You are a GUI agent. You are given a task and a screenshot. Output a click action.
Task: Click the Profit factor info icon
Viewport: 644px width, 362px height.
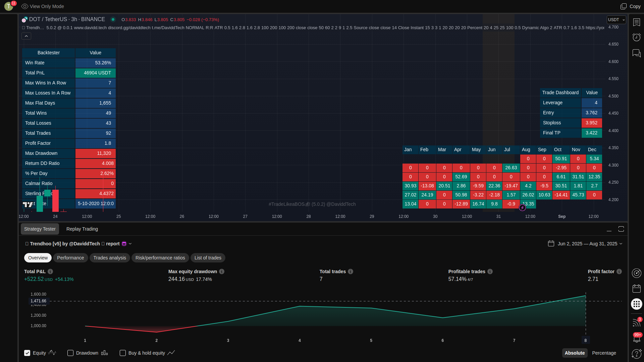(619, 271)
